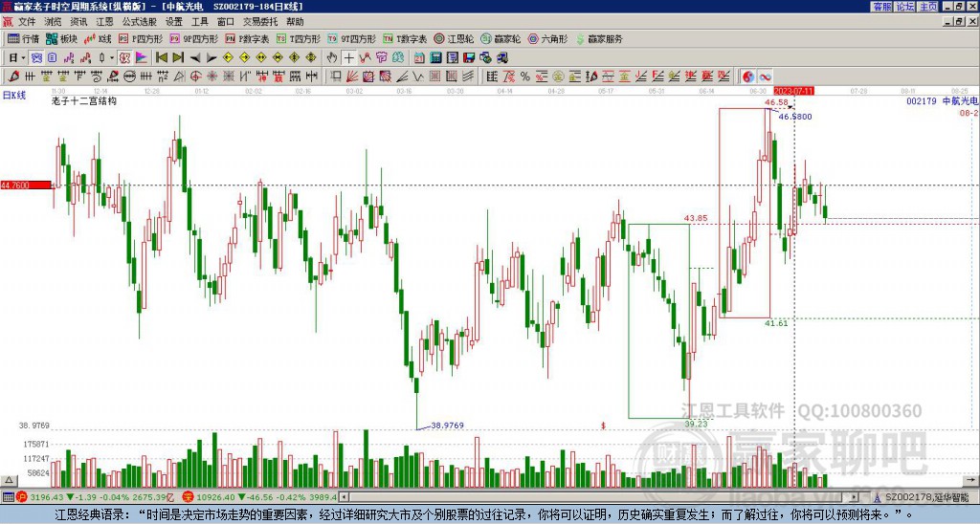The height and width of the screenshot is (524, 980).
Task: Click the infinity symbol icon
Action: (765, 76)
